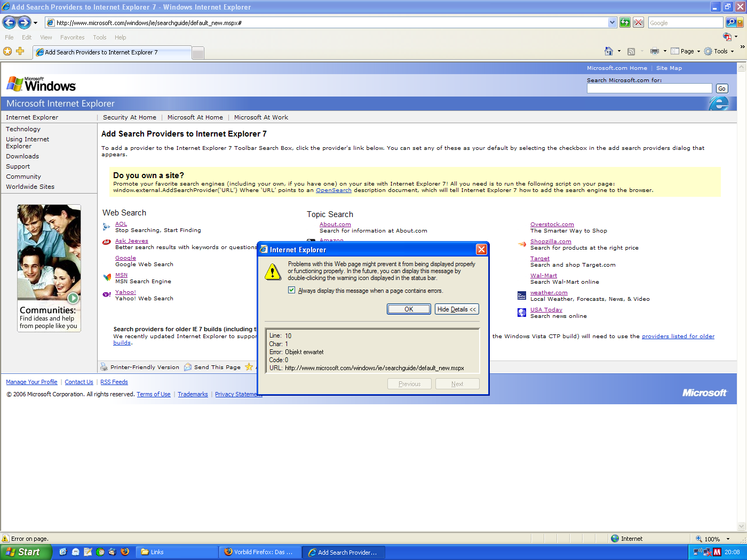Open the AOL search provider link
Image resolution: width=747 pixels, height=560 pixels.
tap(121, 224)
